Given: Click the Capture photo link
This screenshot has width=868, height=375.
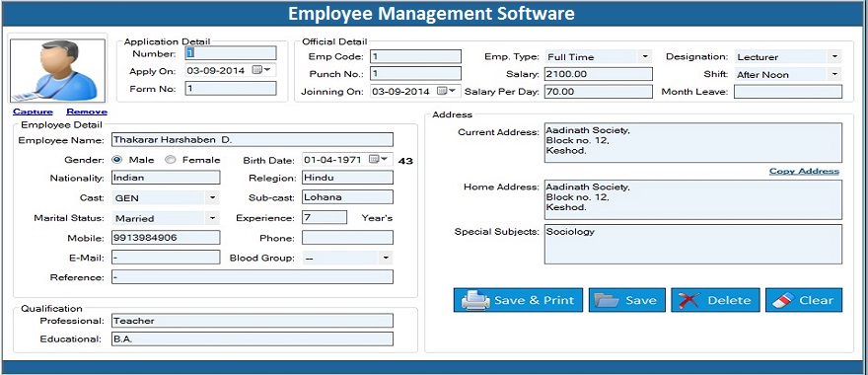Looking at the screenshot, I should [33, 112].
